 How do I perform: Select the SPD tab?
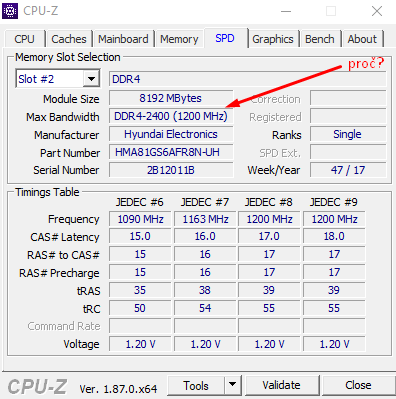tap(225, 38)
